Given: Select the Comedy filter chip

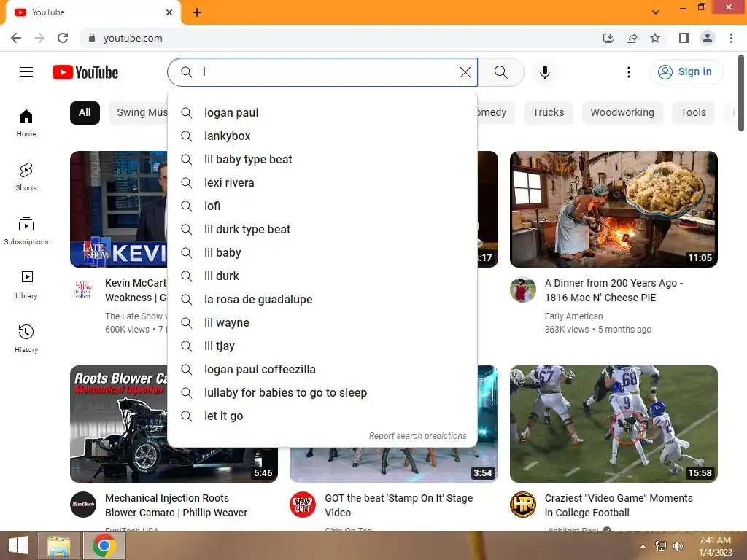Looking at the screenshot, I should [x=495, y=113].
